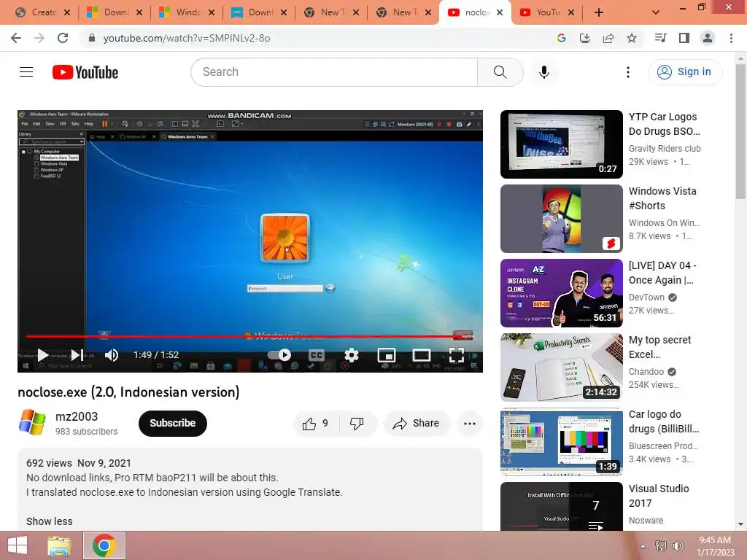Mute the video volume
The width and height of the screenshot is (747, 560).
(112, 355)
